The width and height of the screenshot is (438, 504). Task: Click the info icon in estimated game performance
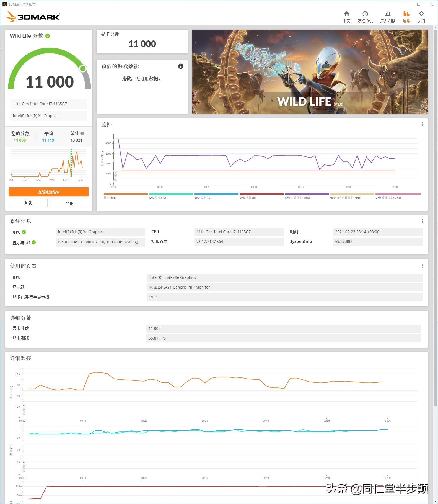181,66
